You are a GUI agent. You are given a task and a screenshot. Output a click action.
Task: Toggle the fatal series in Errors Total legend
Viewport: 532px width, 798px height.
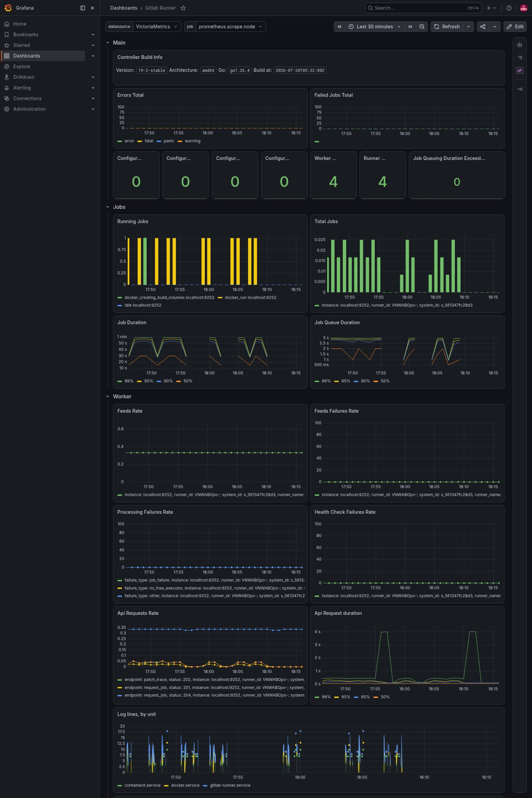[149, 141]
